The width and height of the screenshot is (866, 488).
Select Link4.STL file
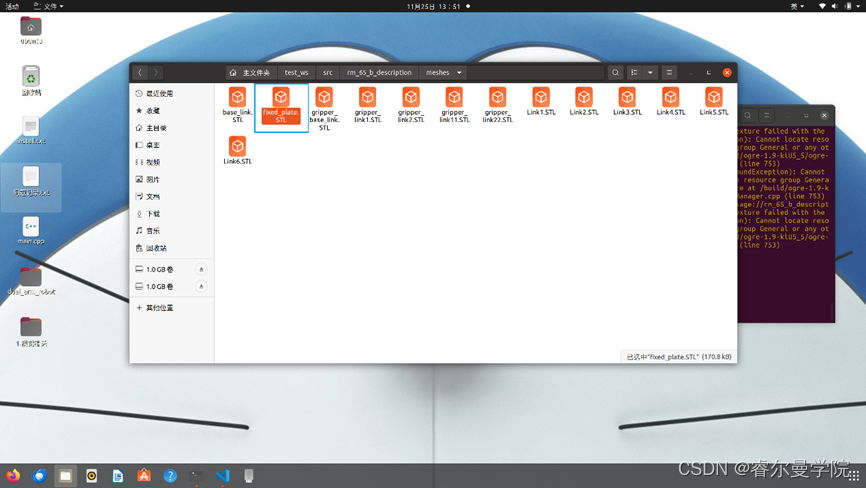pyautogui.click(x=670, y=101)
